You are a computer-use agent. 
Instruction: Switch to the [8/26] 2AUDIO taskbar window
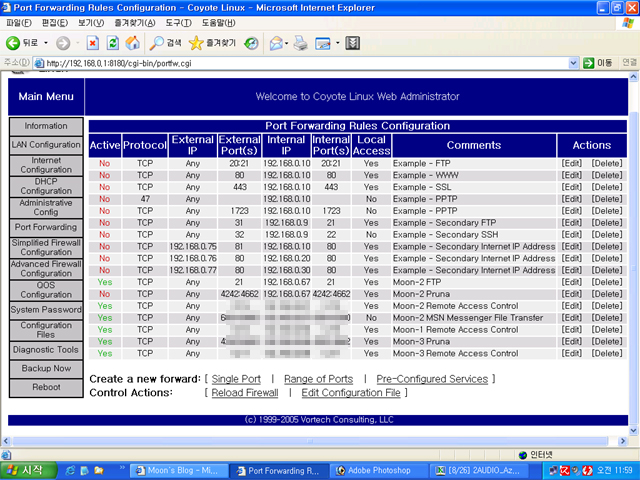pyautogui.click(x=478, y=471)
